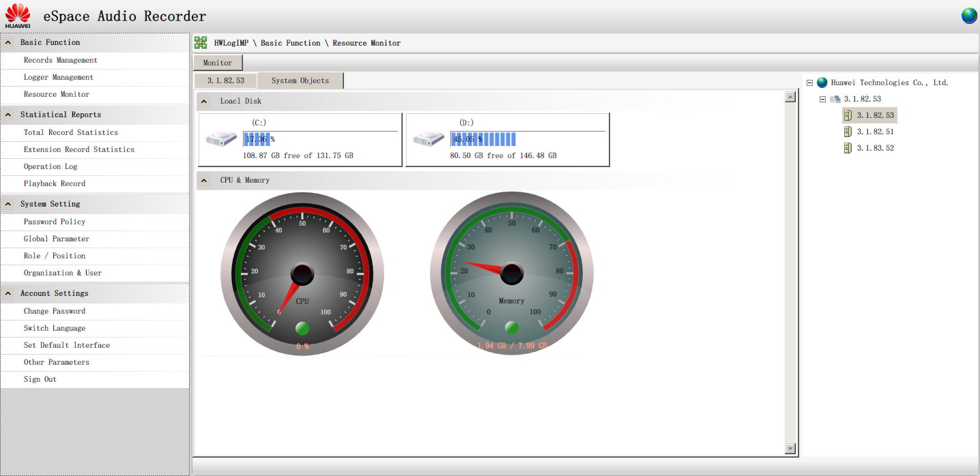Open Total Record Statistics
Screen dimensions: 980x476
[x=71, y=132]
